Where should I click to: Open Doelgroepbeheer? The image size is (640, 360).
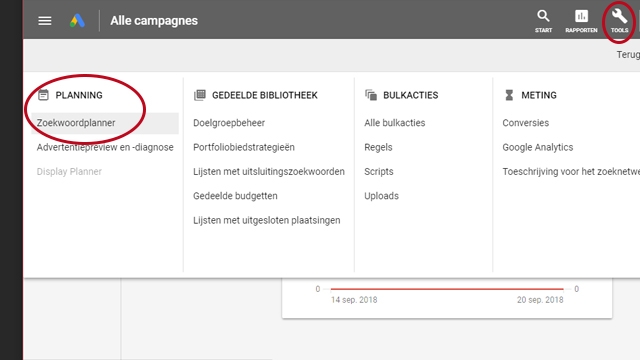[x=229, y=123]
